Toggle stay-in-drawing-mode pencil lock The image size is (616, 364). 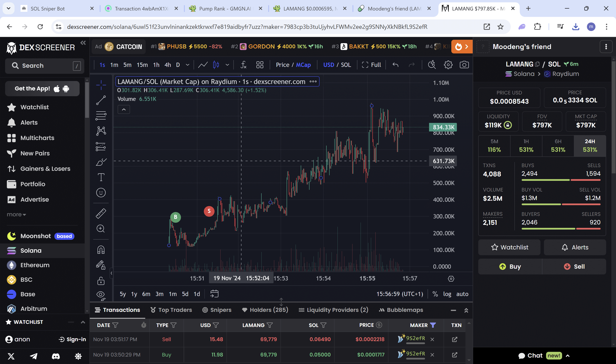coord(101,265)
